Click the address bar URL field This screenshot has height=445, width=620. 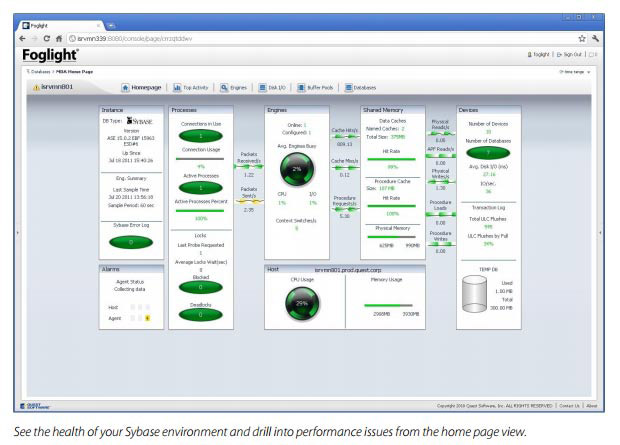click(320, 38)
